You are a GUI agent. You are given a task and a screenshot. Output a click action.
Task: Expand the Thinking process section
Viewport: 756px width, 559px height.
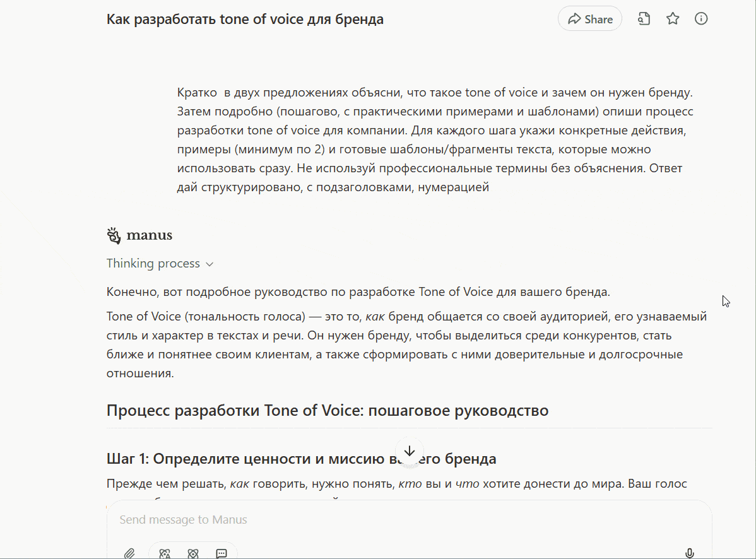pos(153,264)
